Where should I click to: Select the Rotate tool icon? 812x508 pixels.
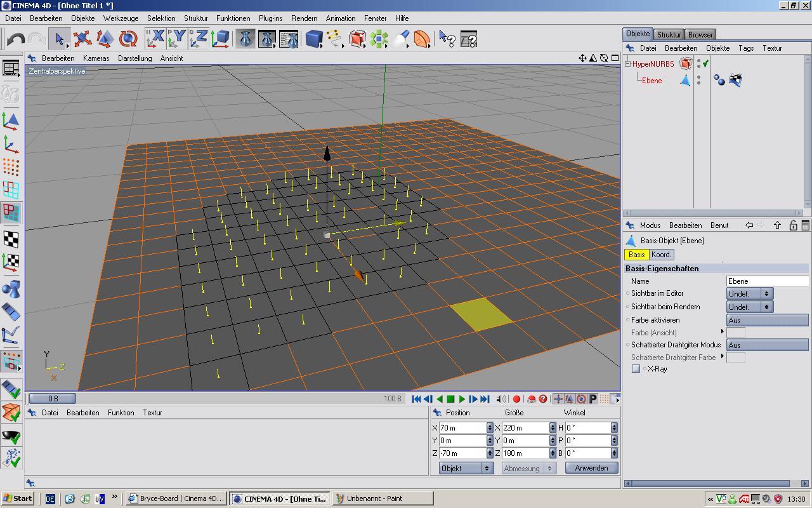click(128, 39)
